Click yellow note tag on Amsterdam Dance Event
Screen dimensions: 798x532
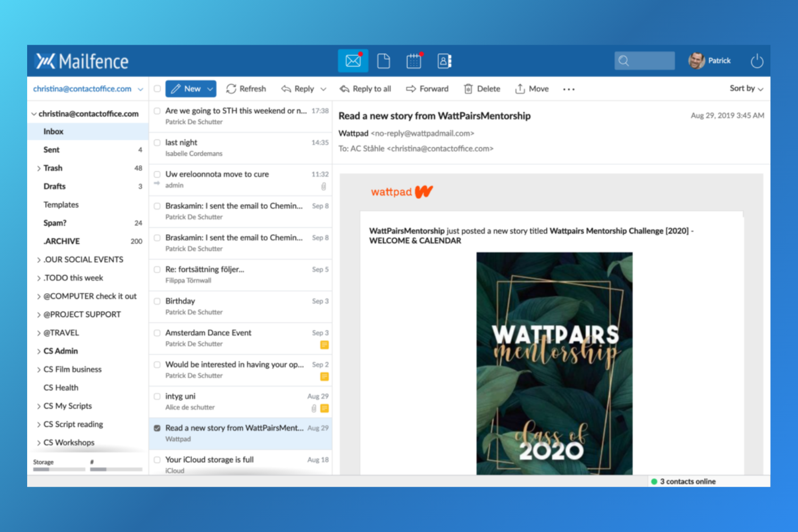point(325,345)
